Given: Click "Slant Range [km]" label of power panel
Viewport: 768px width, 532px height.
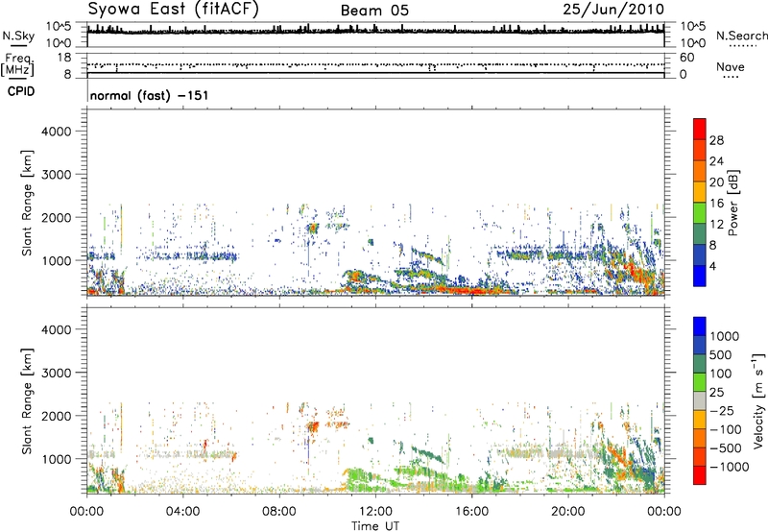Looking at the screenshot, I should point(27,203).
